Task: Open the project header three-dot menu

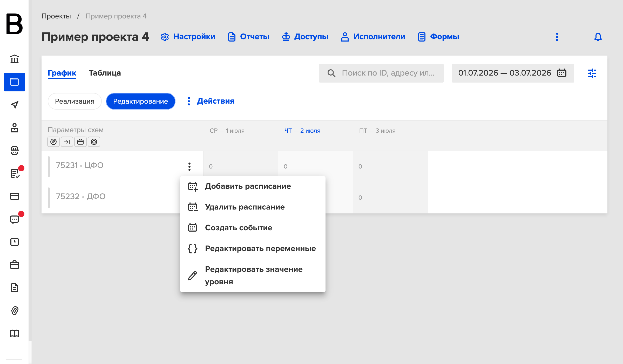Action: pyautogui.click(x=557, y=37)
